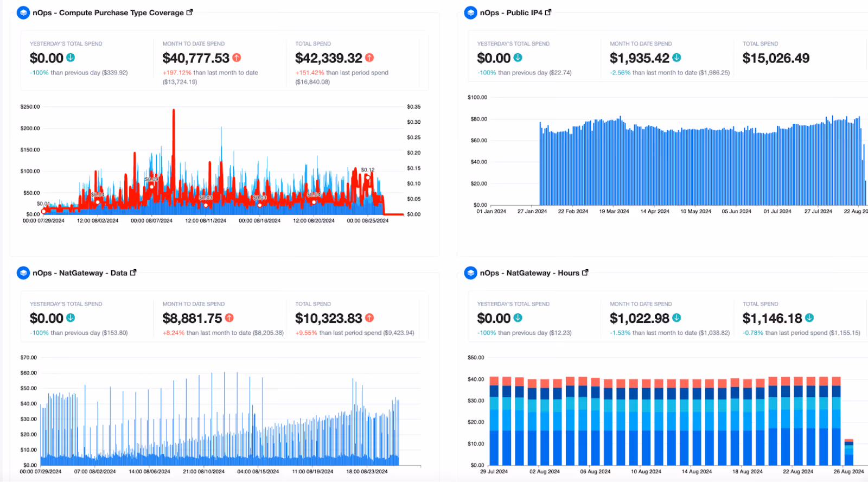Viewport: 868px width, 482px height.
Task: Open external link for Compute Purchase Type Coverage
Action: (x=189, y=12)
